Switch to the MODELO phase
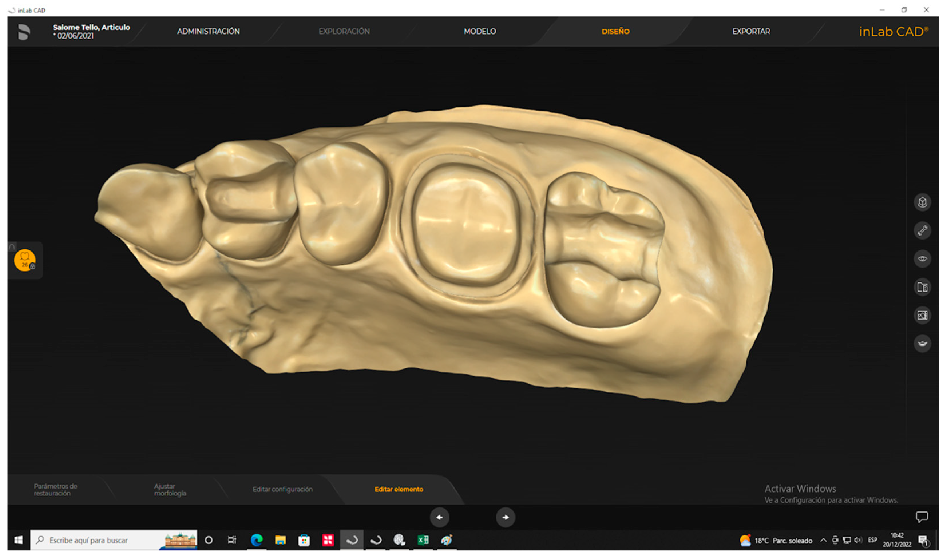The width and height of the screenshot is (947, 560). pos(480,32)
